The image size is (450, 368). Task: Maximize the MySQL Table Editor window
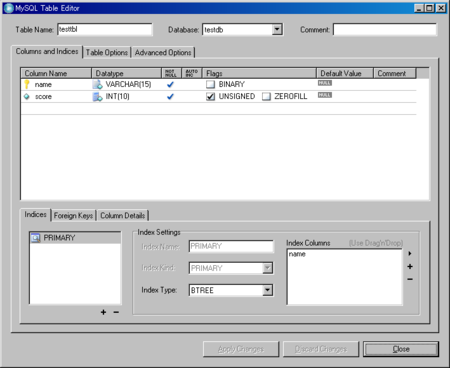[430, 8]
